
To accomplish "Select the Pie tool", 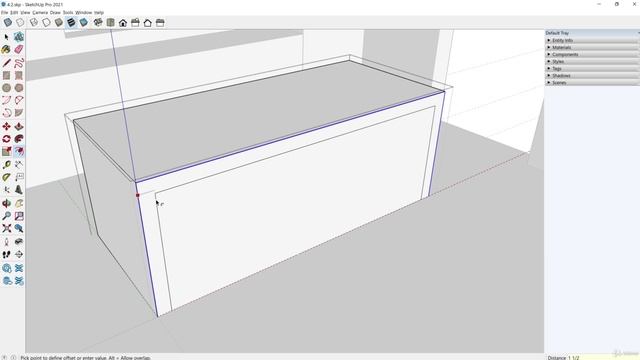I will pyautogui.click(x=19, y=113).
